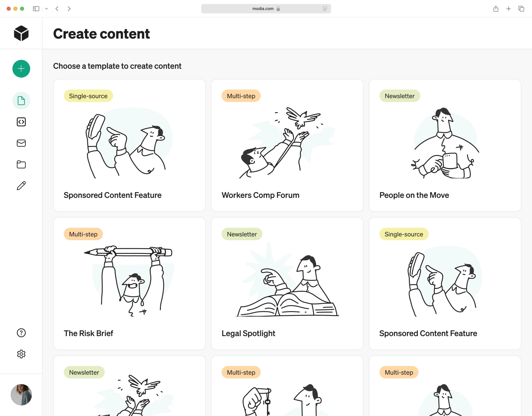Open the Legal Spotlight template
This screenshot has height=416, width=532.
pyautogui.click(x=287, y=284)
